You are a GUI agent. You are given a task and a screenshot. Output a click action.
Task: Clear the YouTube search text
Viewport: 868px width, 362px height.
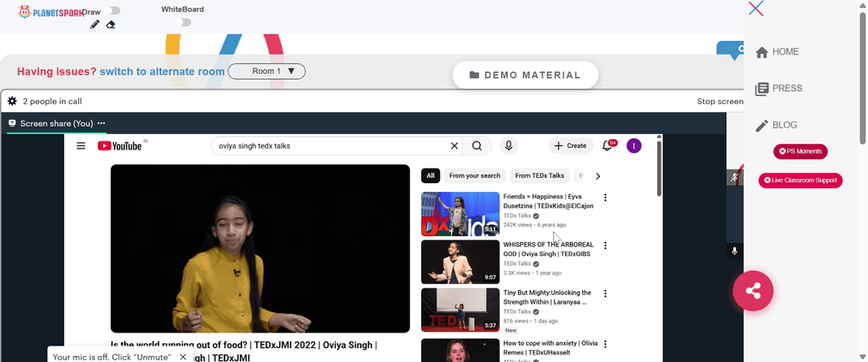pos(455,146)
